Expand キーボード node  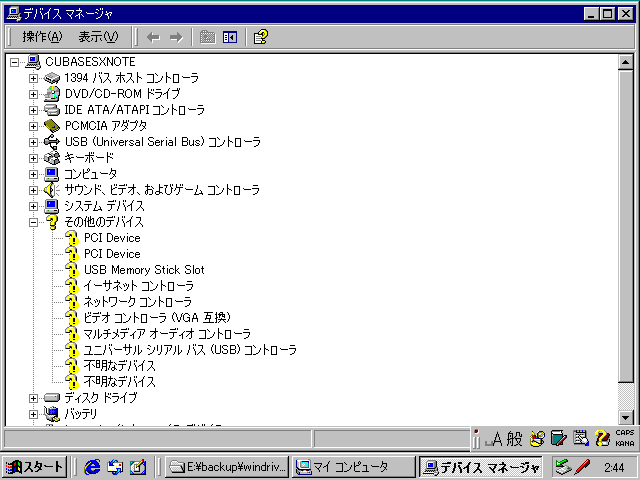(x=33, y=158)
